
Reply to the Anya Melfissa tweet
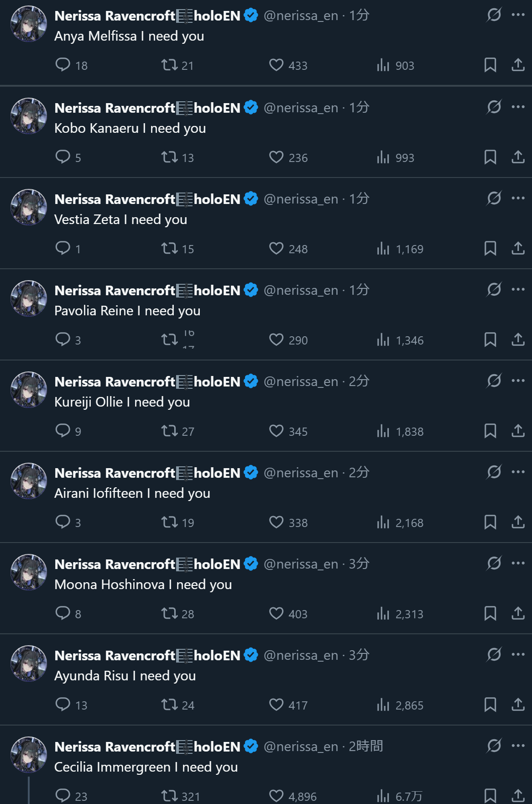tap(63, 65)
